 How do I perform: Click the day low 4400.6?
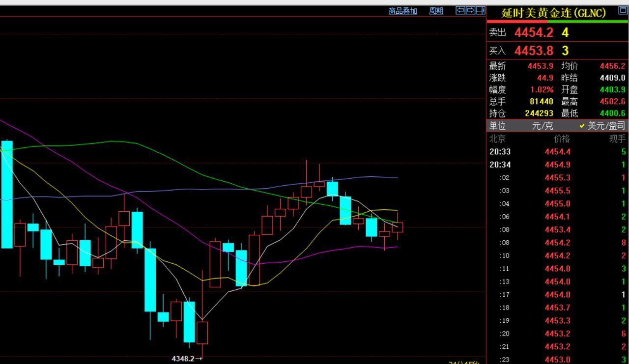coord(612,113)
